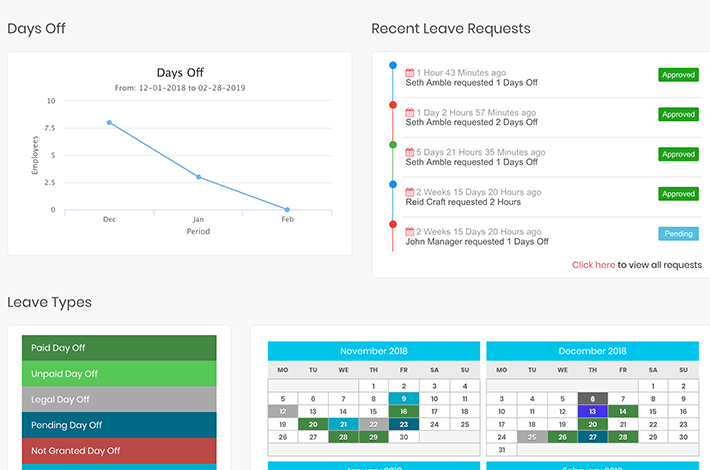The height and width of the screenshot is (470, 710).
Task: Click Approved badge on Reid Craft's request
Action: pyautogui.click(x=678, y=194)
